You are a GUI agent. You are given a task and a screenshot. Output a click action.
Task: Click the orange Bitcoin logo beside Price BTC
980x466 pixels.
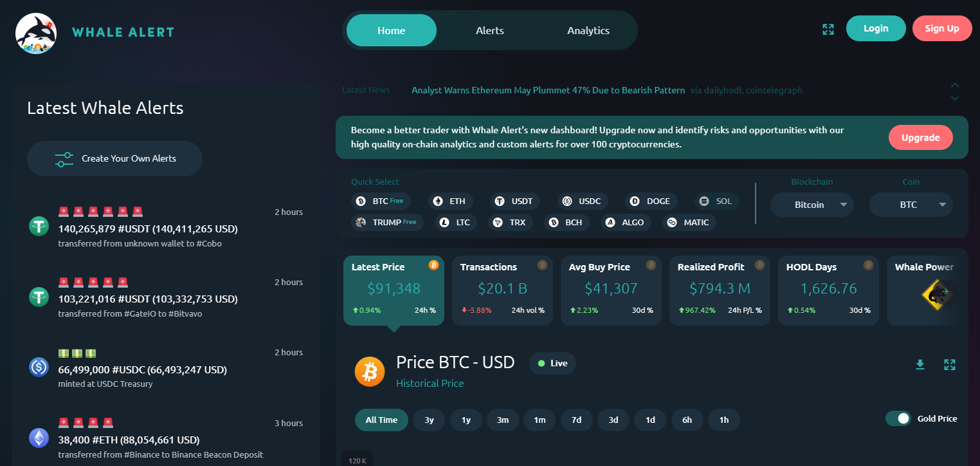click(370, 371)
